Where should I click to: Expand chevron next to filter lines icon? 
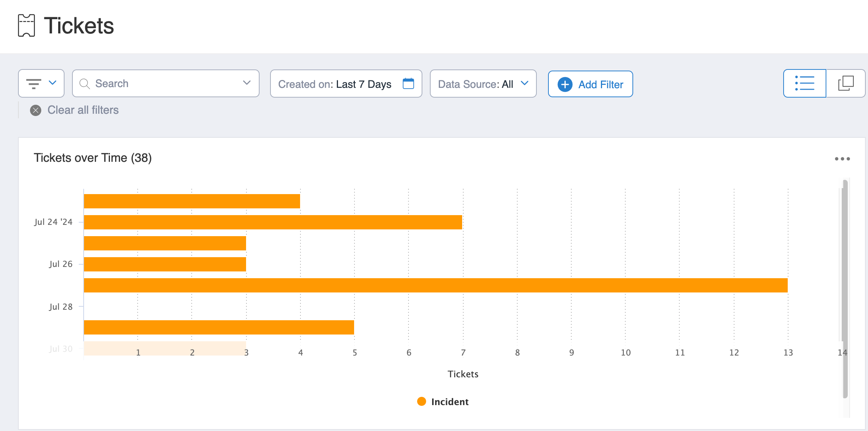click(x=53, y=83)
